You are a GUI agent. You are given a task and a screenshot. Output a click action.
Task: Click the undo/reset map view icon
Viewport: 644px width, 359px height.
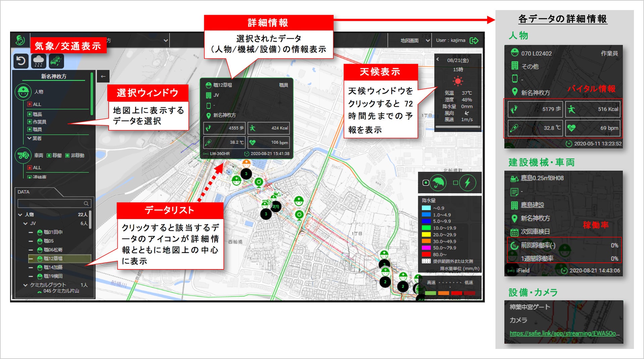point(21,61)
